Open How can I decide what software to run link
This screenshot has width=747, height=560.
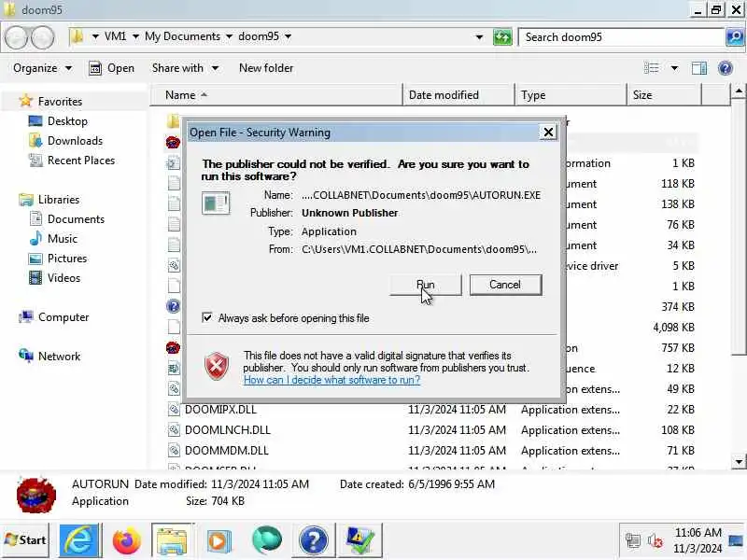pyautogui.click(x=331, y=380)
